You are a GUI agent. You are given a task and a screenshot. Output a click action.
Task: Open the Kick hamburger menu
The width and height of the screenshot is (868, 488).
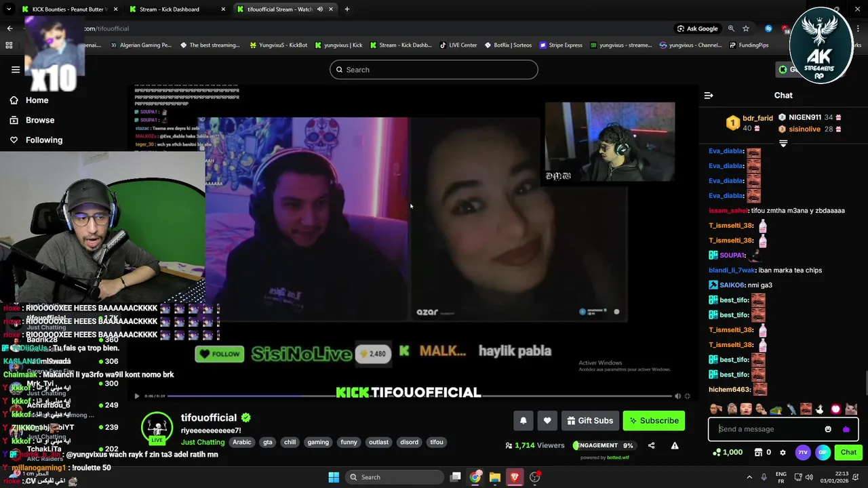pyautogui.click(x=16, y=69)
